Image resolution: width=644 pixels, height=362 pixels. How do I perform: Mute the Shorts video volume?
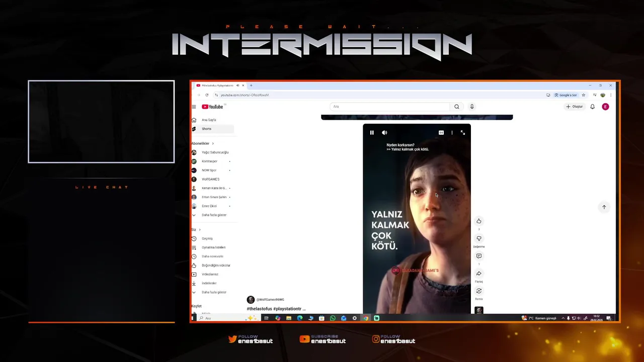pyautogui.click(x=384, y=133)
